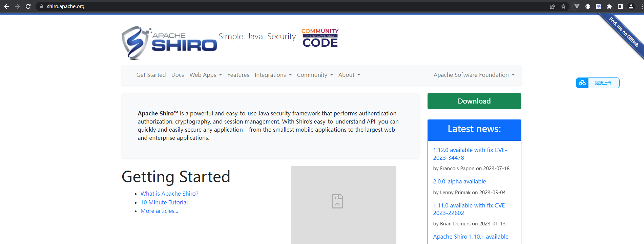The width and height of the screenshot is (644, 244).
Task: Open the Chrome three-dot menu
Action: click(x=642, y=6)
